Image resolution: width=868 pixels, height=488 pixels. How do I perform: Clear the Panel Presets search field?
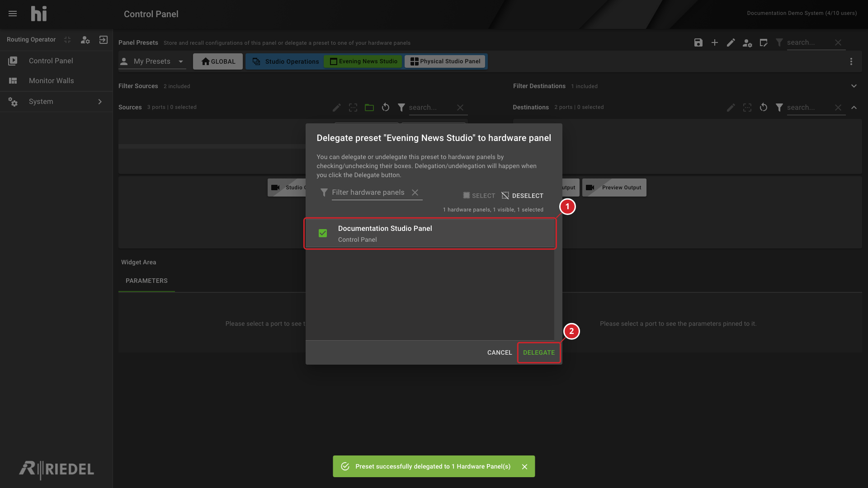838,42
